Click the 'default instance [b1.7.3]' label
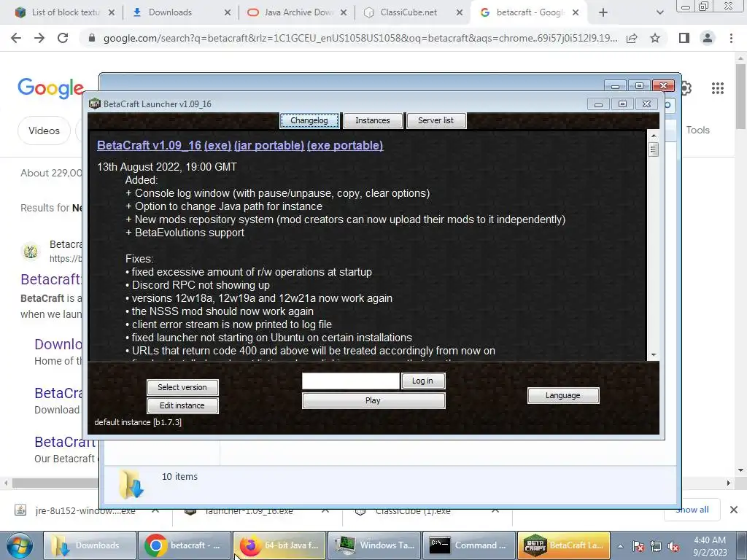The image size is (747, 560). (x=138, y=422)
